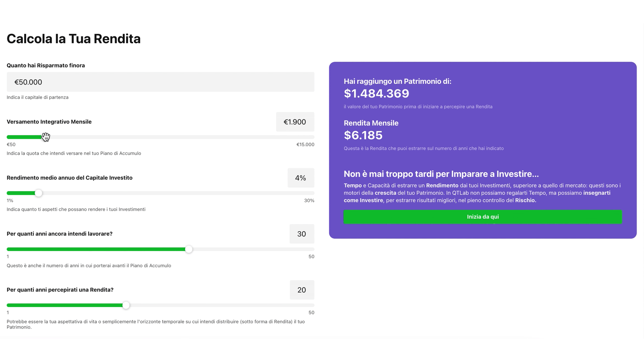Click the Rendimento medio annuo slider knob
644x362 pixels.
pos(39,193)
